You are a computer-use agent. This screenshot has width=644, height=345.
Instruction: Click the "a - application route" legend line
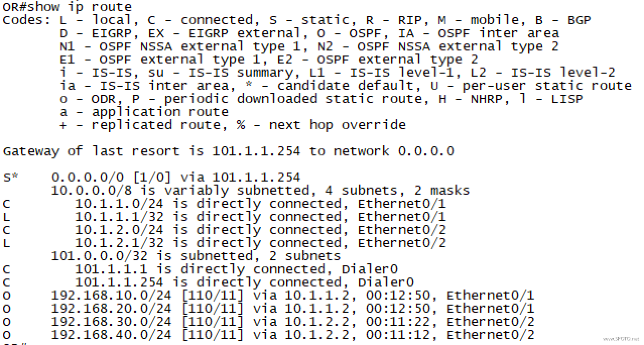tap(144, 112)
